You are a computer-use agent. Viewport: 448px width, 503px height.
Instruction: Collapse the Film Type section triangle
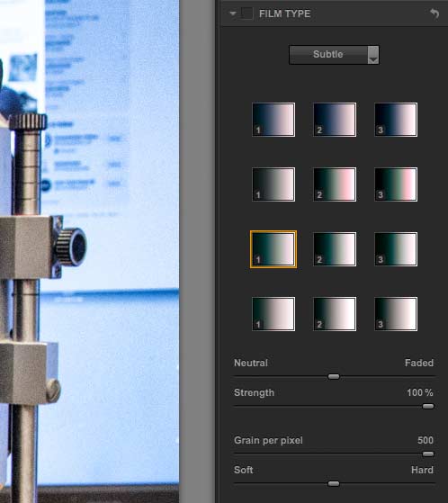click(x=233, y=13)
